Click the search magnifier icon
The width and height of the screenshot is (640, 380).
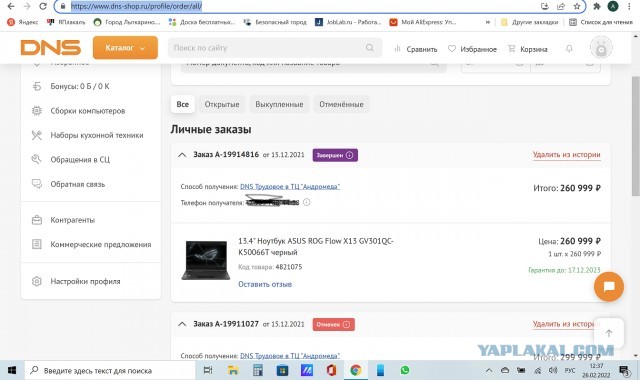click(369, 48)
